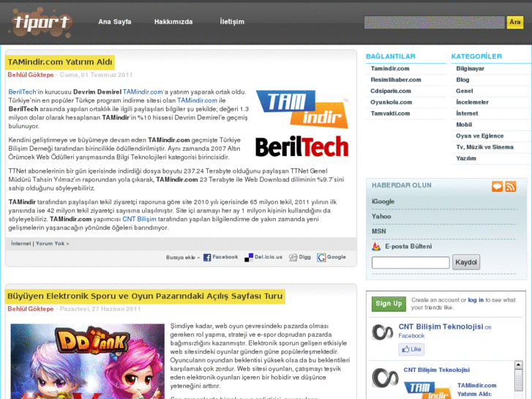Click the yellow Ara search button
The height and width of the screenshot is (399, 532).
[514, 23]
